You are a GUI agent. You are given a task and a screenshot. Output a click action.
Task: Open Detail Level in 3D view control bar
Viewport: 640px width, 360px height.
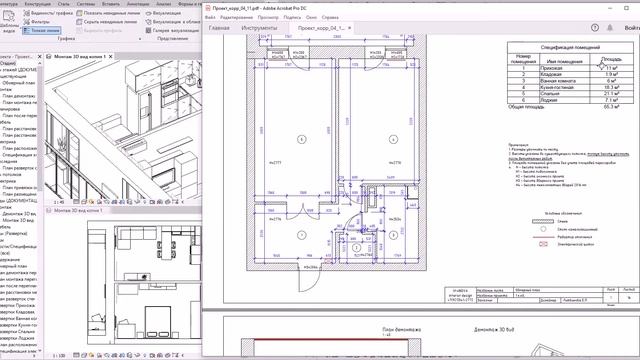point(76,202)
